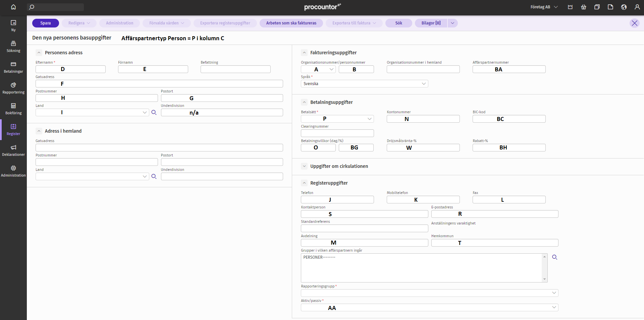This screenshot has width=644, height=320.
Task: Click the globe language icon
Action: click(x=624, y=7)
